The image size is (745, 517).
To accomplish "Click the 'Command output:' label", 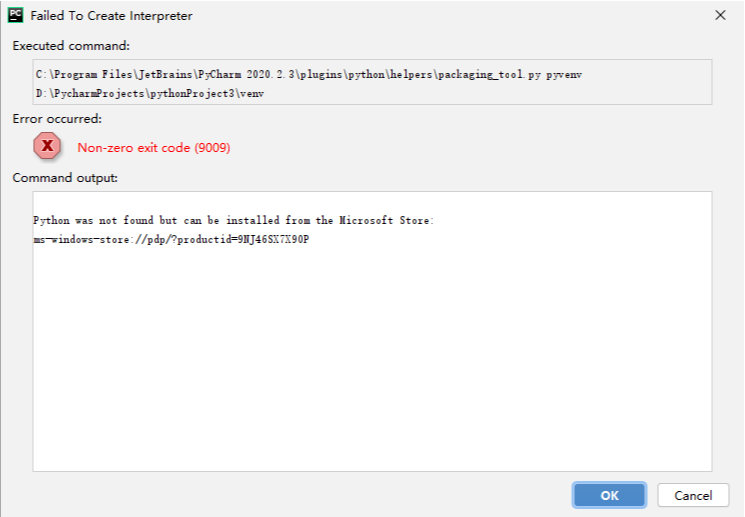I will (65, 177).
